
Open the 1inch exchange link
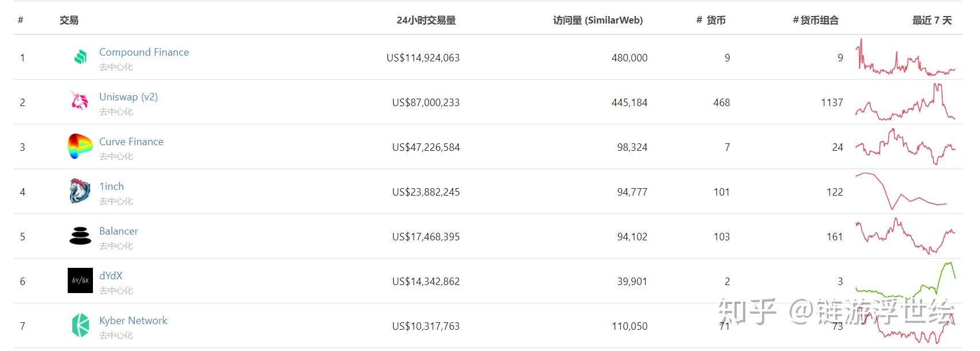[111, 186]
